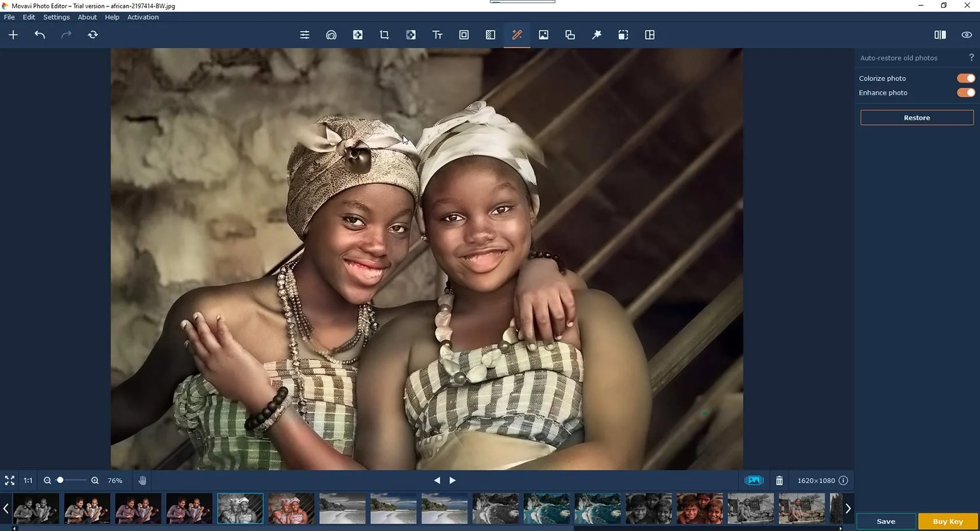Image resolution: width=980 pixels, height=531 pixels.
Task: Toggle the original preview eye icon
Action: (x=967, y=35)
